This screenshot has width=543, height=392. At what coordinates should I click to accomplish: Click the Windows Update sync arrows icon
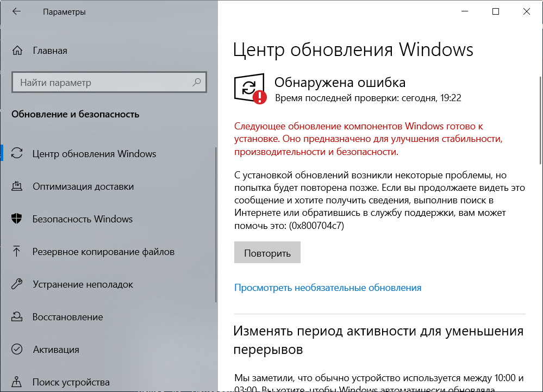(17, 153)
